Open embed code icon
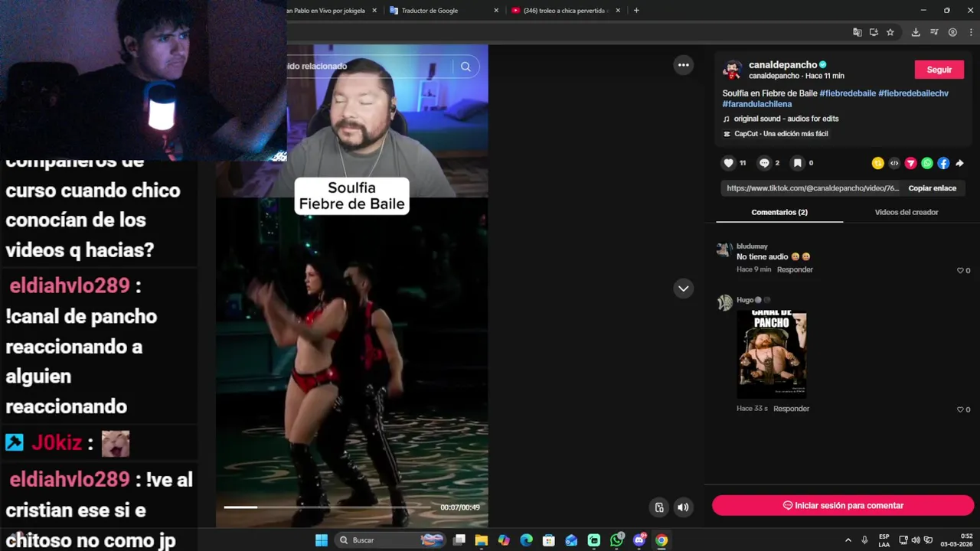The image size is (980, 551). pyautogui.click(x=894, y=163)
